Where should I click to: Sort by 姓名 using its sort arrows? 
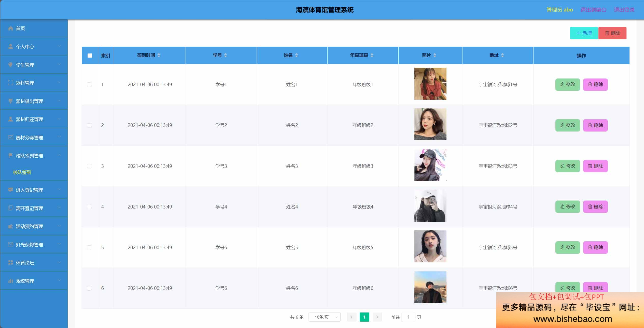tap(297, 55)
